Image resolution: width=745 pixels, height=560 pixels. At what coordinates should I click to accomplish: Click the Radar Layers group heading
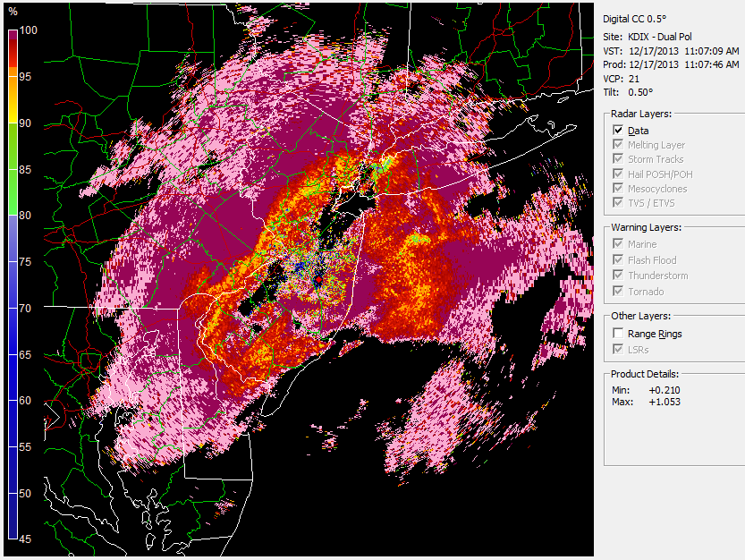coord(641,114)
